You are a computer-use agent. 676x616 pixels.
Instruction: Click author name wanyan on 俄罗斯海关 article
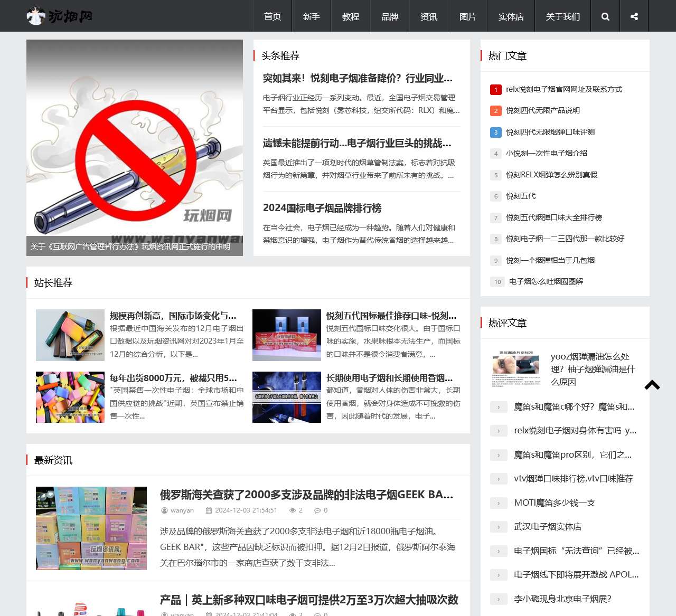coord(182,510)
